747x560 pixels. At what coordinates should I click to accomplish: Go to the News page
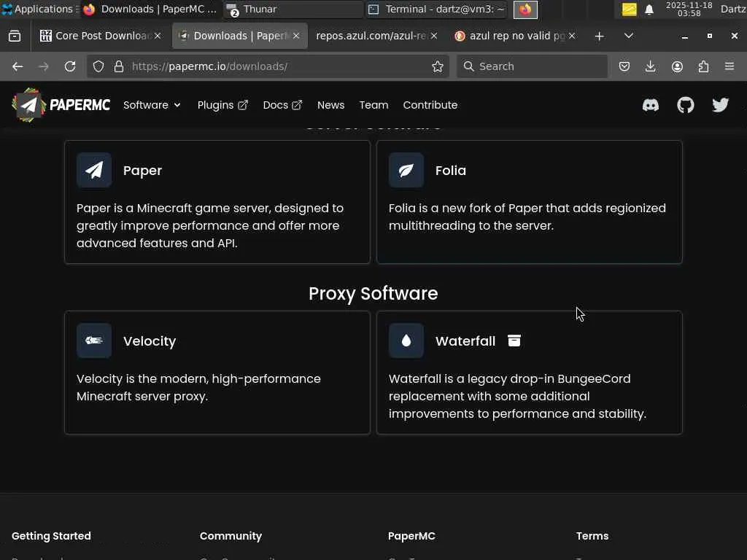click(x=330, y=105)
